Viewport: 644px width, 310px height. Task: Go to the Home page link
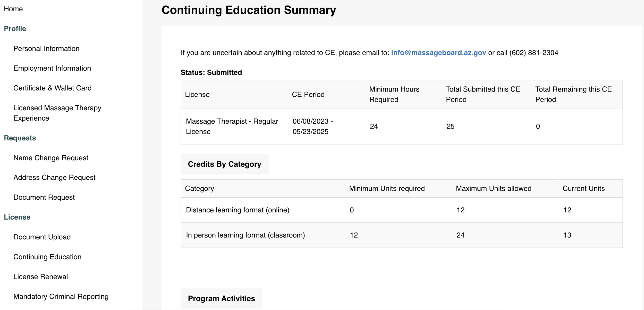13,9
